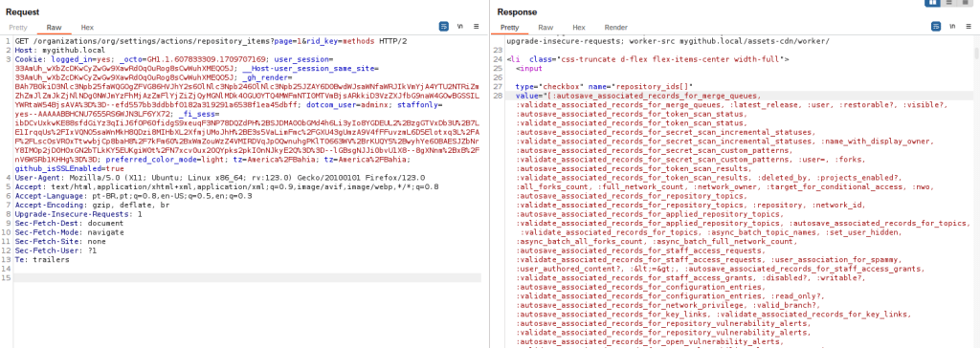Toggle word wrap icon in Request panel

click(x=444, y=26)
